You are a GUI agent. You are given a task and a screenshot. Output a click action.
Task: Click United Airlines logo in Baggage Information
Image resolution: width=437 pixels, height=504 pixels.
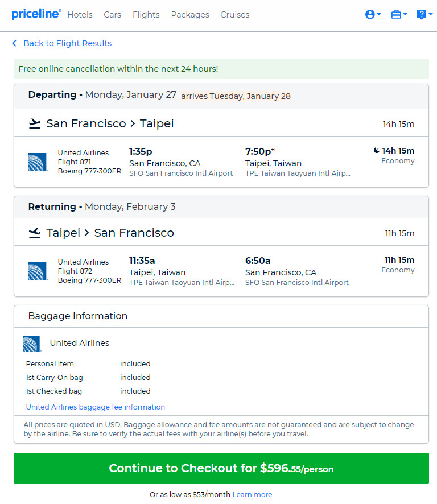point(32,343)
